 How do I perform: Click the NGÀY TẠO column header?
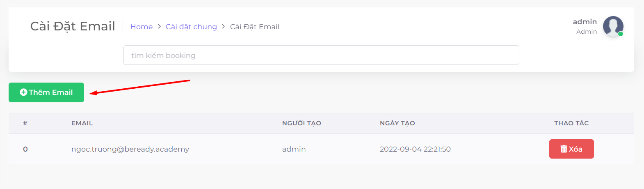point(397,123)
